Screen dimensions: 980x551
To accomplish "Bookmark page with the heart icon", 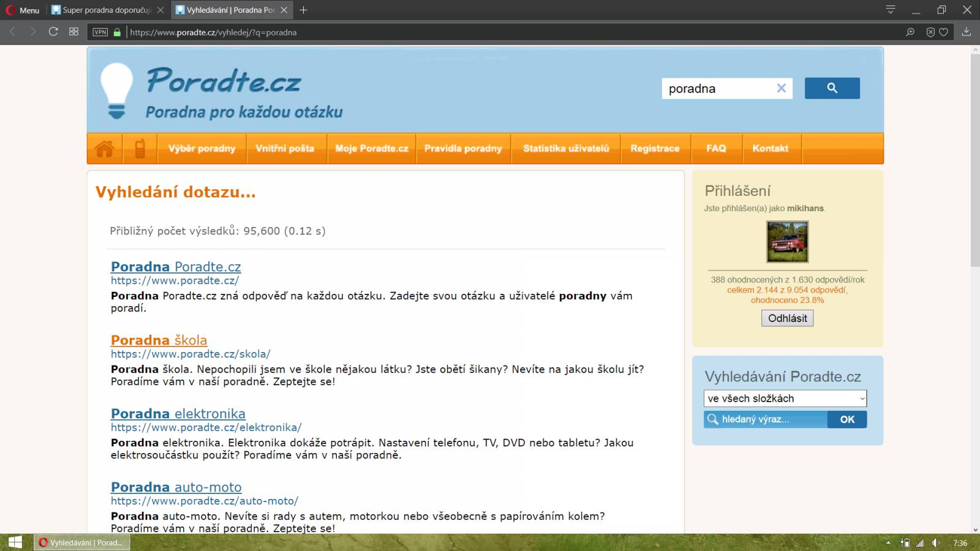I will (x=944, y=32).
